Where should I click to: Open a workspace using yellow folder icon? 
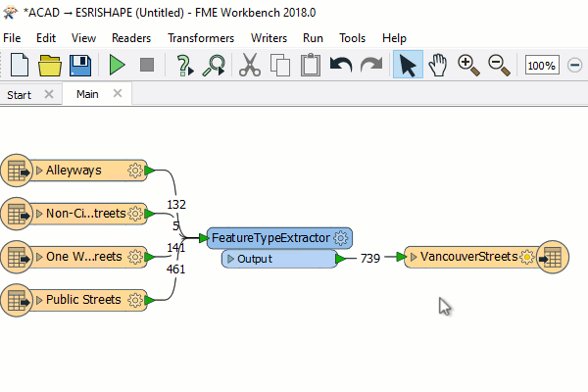50,66
